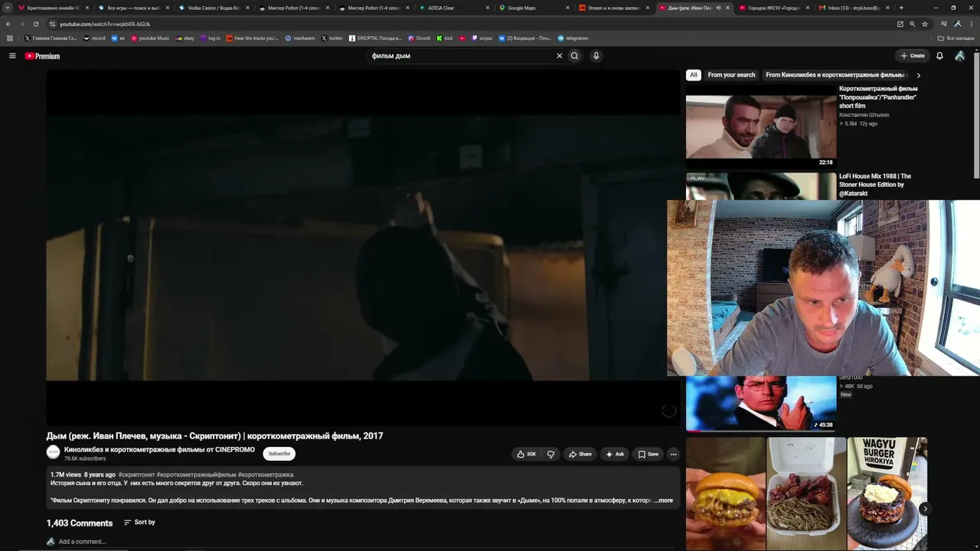Open the 45:38 video thumbnail
The height and width of the screenshot is (551, 980).
[761, 403]
